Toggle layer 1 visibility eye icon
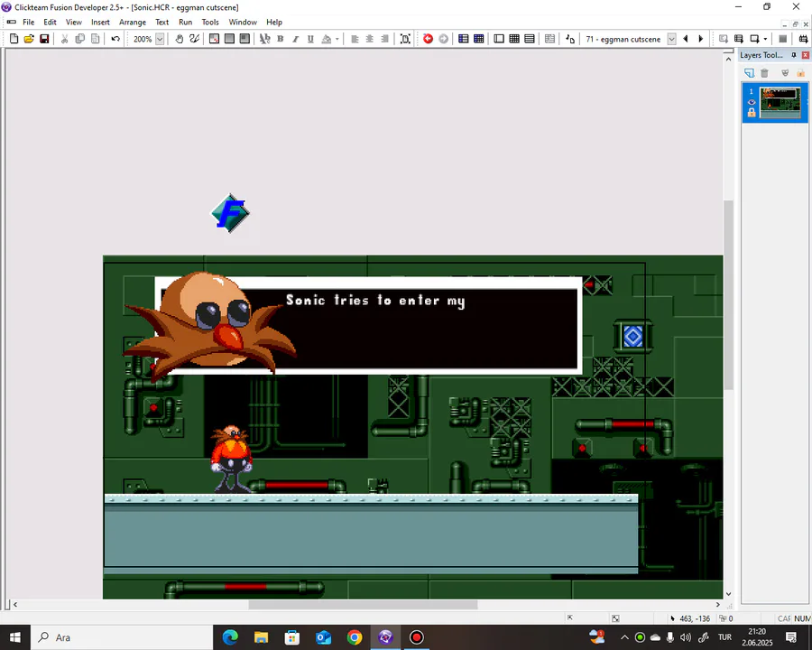The image size is (812, 650). (x=752, y=102)
